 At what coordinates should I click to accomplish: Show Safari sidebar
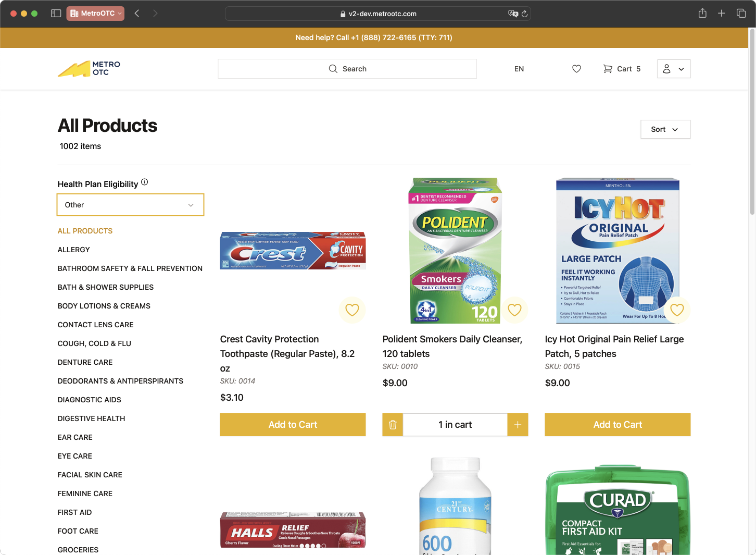[56, 14]
